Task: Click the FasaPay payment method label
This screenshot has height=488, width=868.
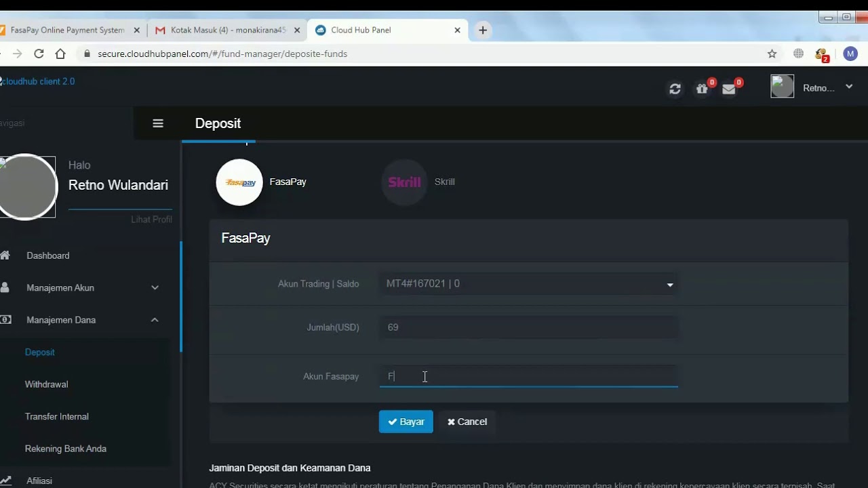Action: (288, 182)
